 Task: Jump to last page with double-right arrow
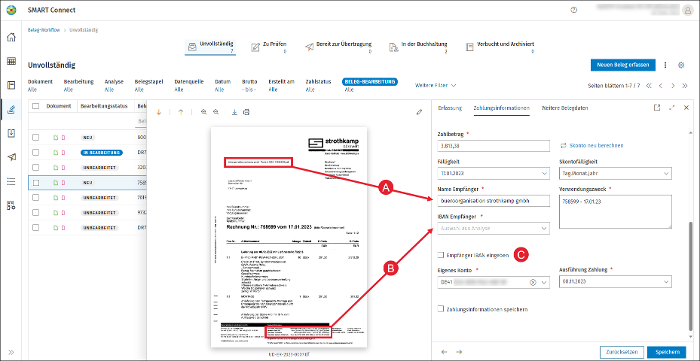685,85
